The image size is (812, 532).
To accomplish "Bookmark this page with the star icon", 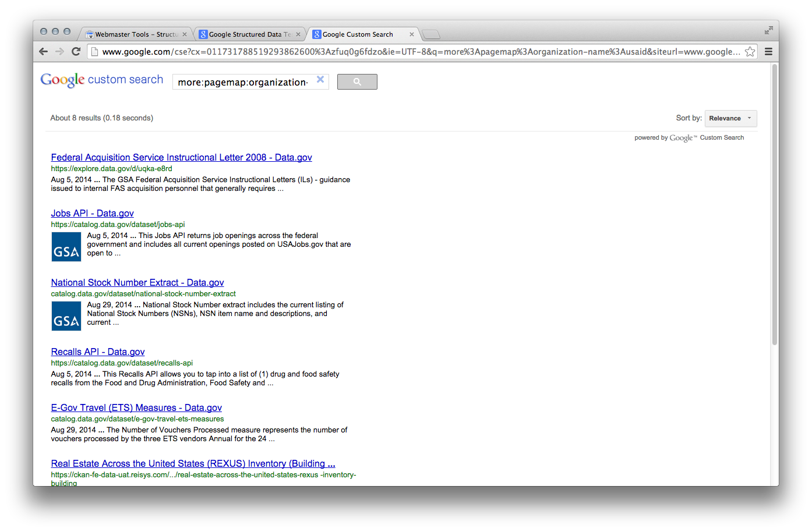I will [x=750, y=52].
